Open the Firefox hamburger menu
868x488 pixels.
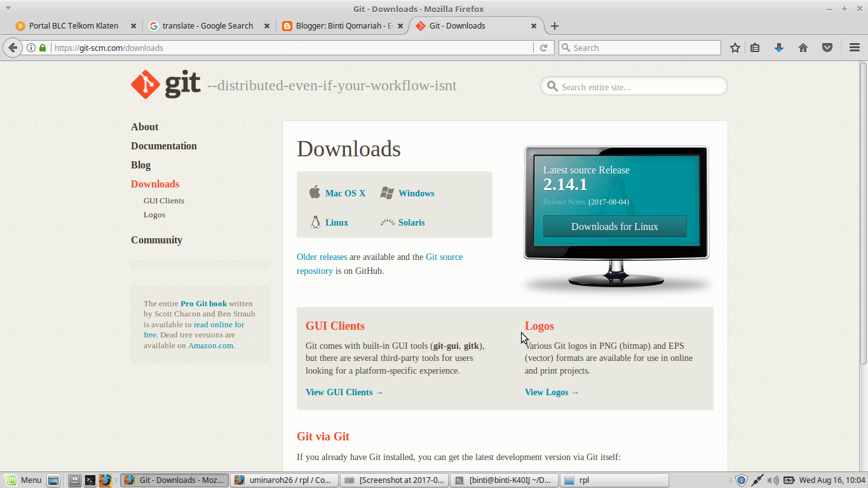tap(855, 48)
